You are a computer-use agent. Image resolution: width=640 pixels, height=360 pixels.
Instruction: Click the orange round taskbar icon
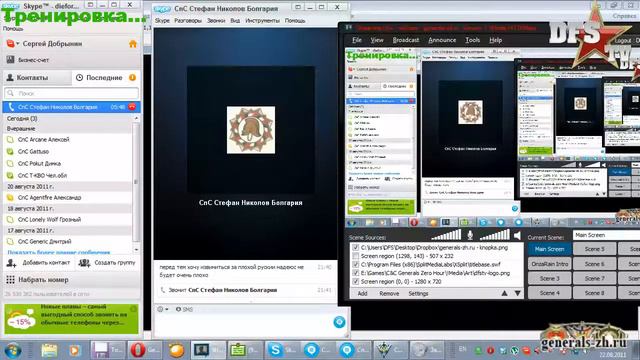176,350
